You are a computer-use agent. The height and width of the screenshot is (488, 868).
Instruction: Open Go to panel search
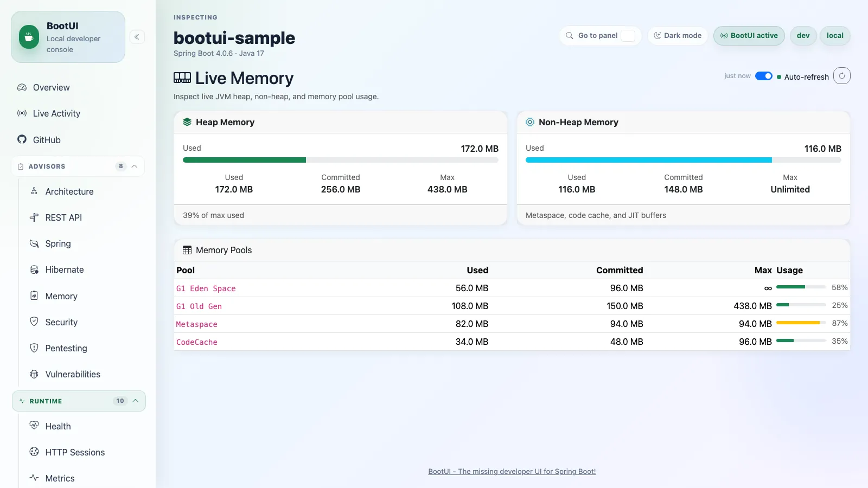coord(601,36)
